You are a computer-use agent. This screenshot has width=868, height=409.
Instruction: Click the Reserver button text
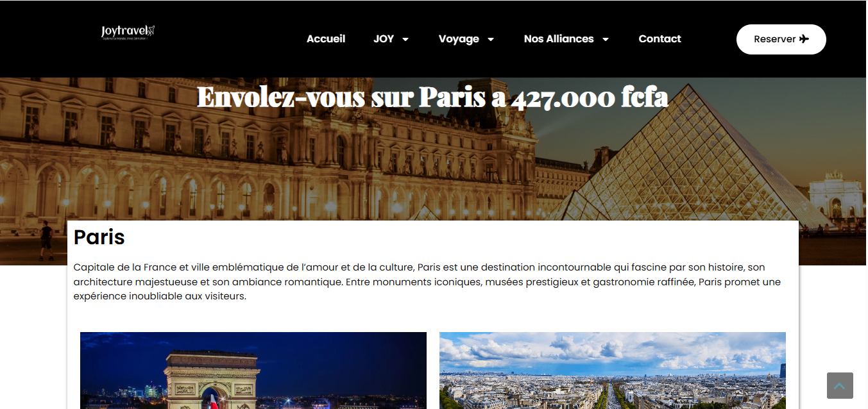pos(774,39)
